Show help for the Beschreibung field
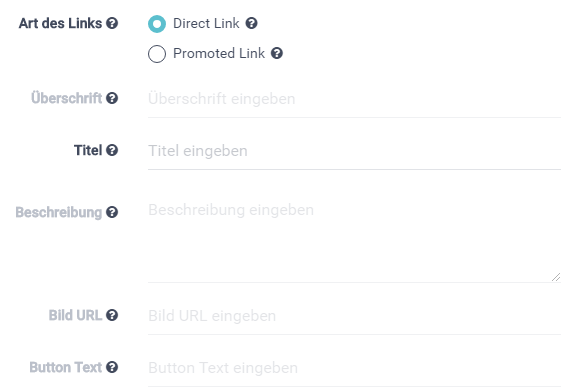 click(x=112, y=212)
